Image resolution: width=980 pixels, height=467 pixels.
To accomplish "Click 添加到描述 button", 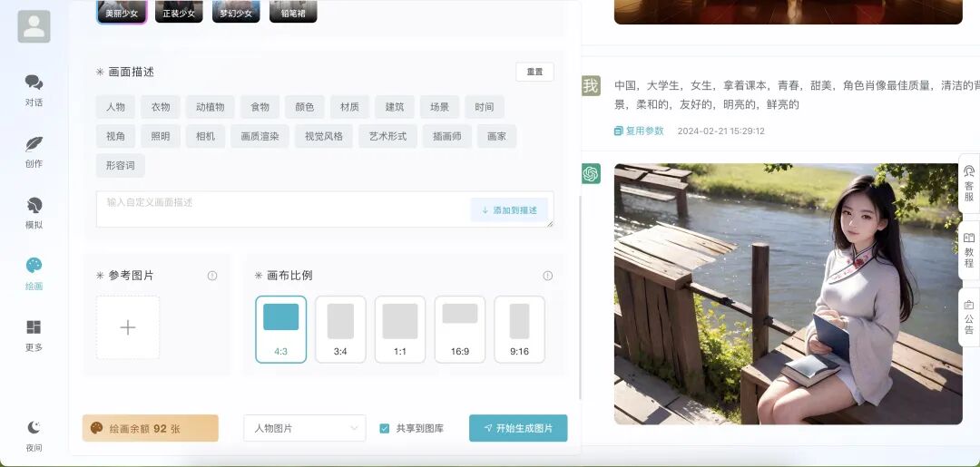I will [509, 210].
